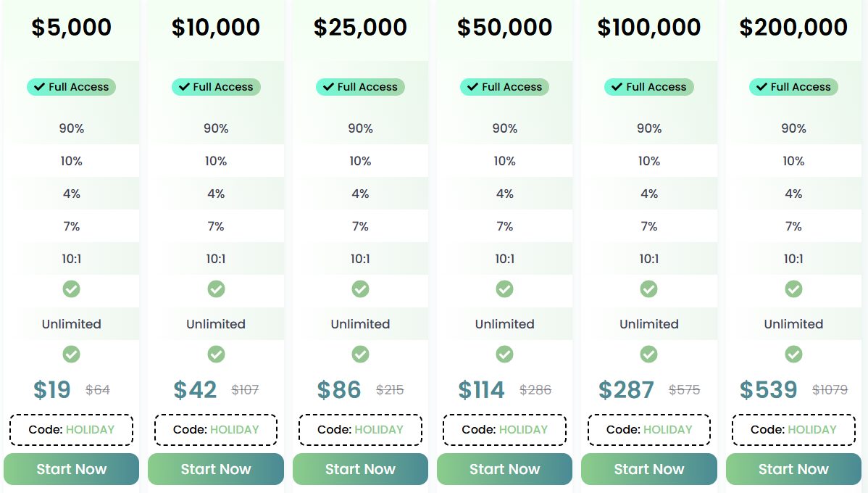Click Full Access checkmark badge for $50,000

504,87
